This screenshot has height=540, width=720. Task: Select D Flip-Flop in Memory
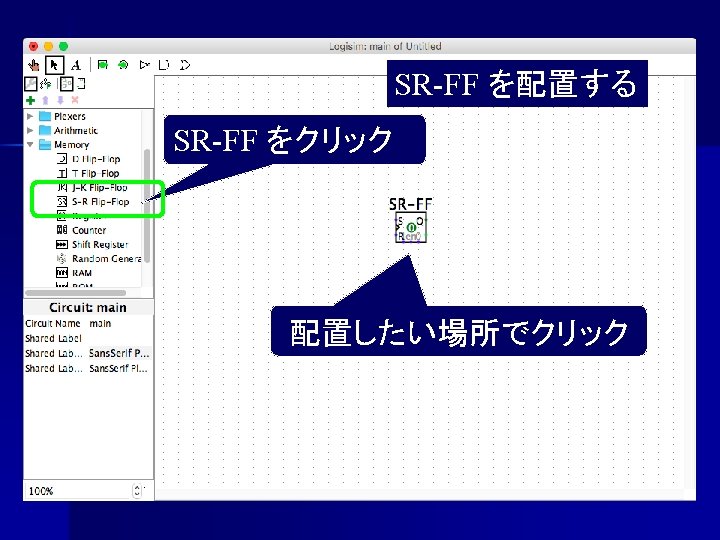point(89,159)
